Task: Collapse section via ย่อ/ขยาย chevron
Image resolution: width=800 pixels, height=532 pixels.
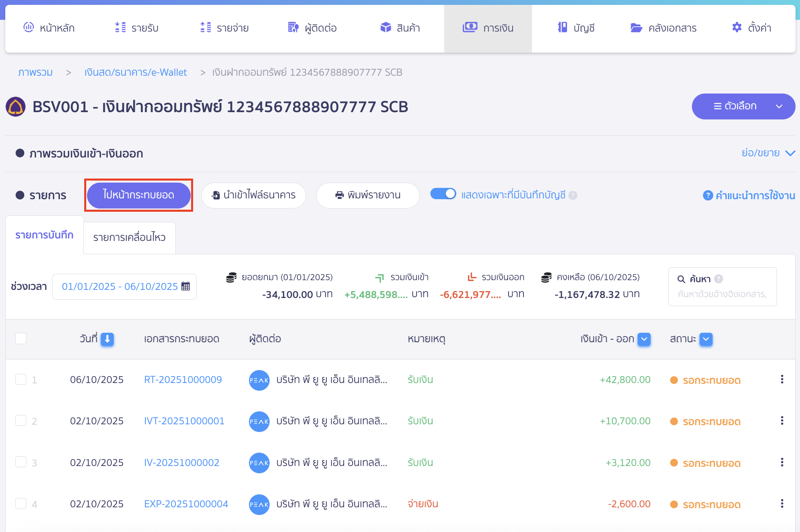Action: point(790,153)
